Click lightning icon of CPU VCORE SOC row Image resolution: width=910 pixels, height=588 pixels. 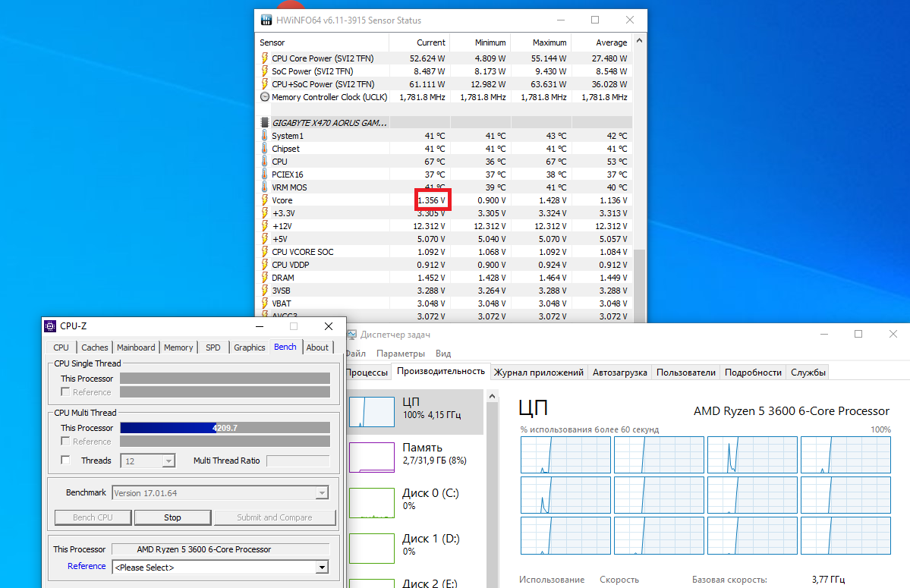265,252
